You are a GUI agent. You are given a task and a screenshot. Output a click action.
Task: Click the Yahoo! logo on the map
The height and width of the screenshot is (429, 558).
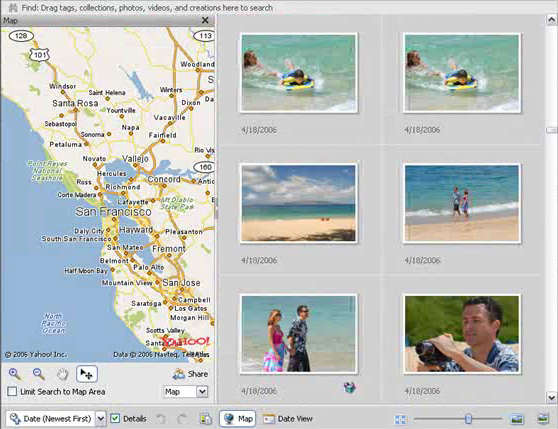(x=185, y=342)
